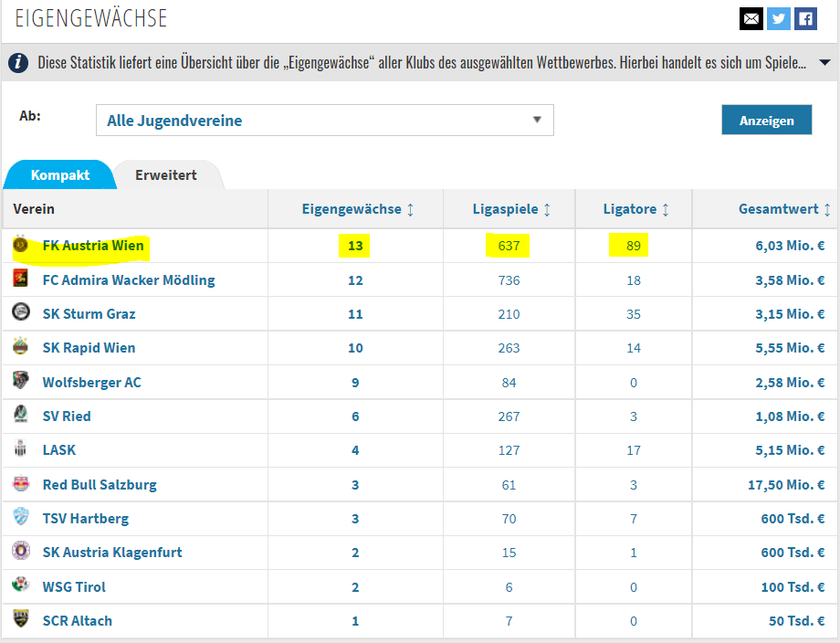Viewport: 840px width, 643px height.
Task: Click the blue info icon in the banner
Action: coord(18,63)
